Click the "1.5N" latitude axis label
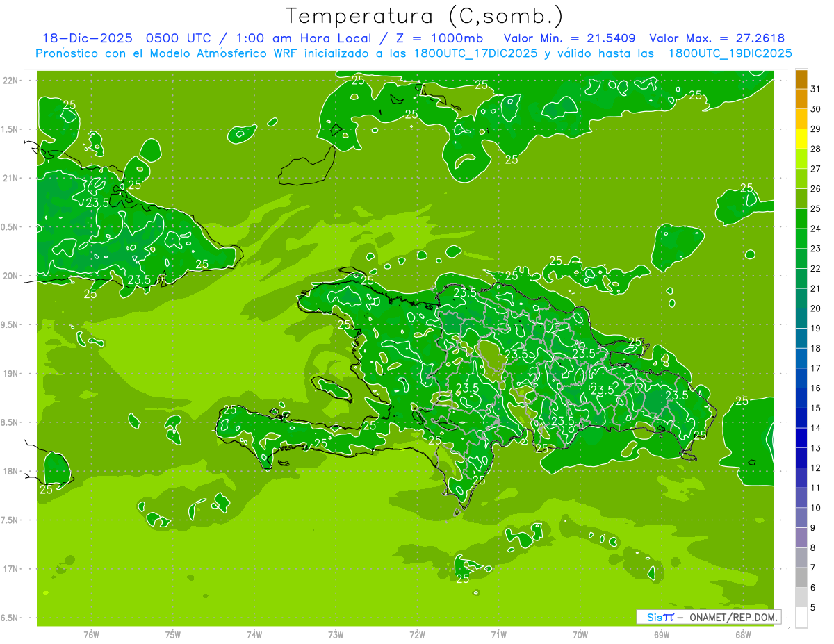The width and height of the screenshot is (834, 644). pyautogui.click(x=10, y=130)
